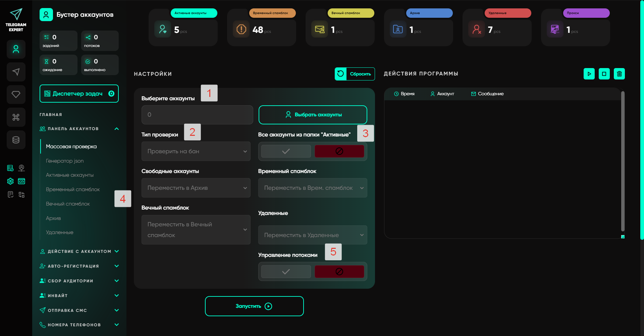Click the "Выбрать аккаунты" button
Image resolution: width=644 pixels, height=336 pixels.
[x=313, y=115]
